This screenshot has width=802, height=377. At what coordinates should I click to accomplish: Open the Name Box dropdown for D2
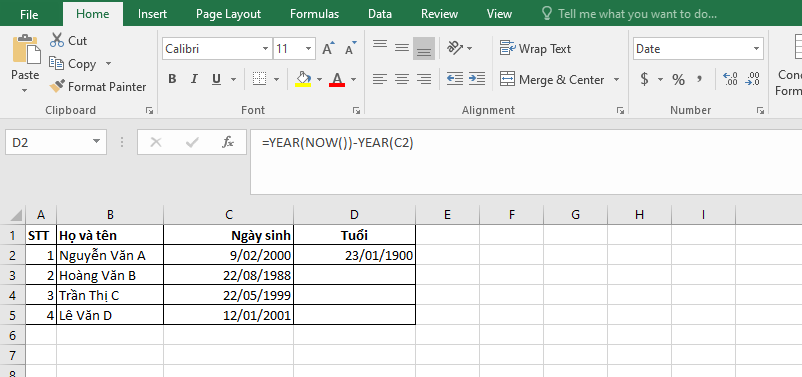[96, 142]
